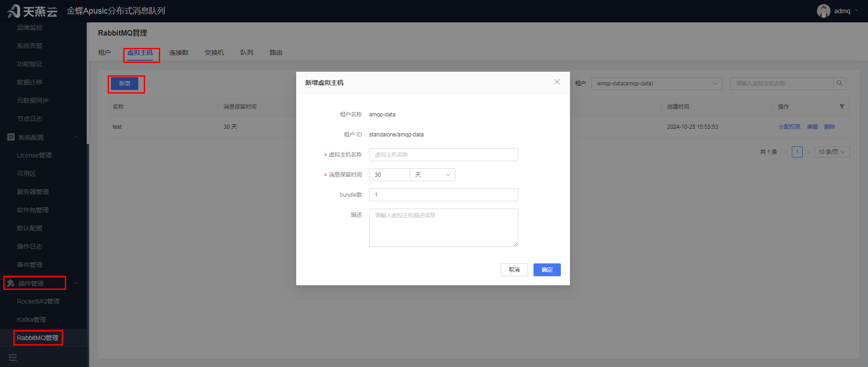The width and height of the screenshot is (868, 367).
Task: Click the 消息保留时间 number field
Action: pyautogui.click(x=389, y=175)
